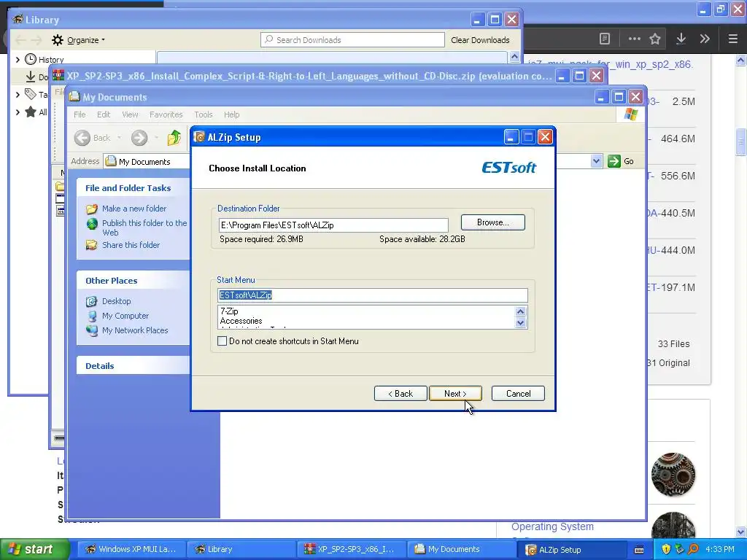This screenshot has height=560, width=747.
Task: Click the orange magnifier tray icon
Action: coord(693,549)
